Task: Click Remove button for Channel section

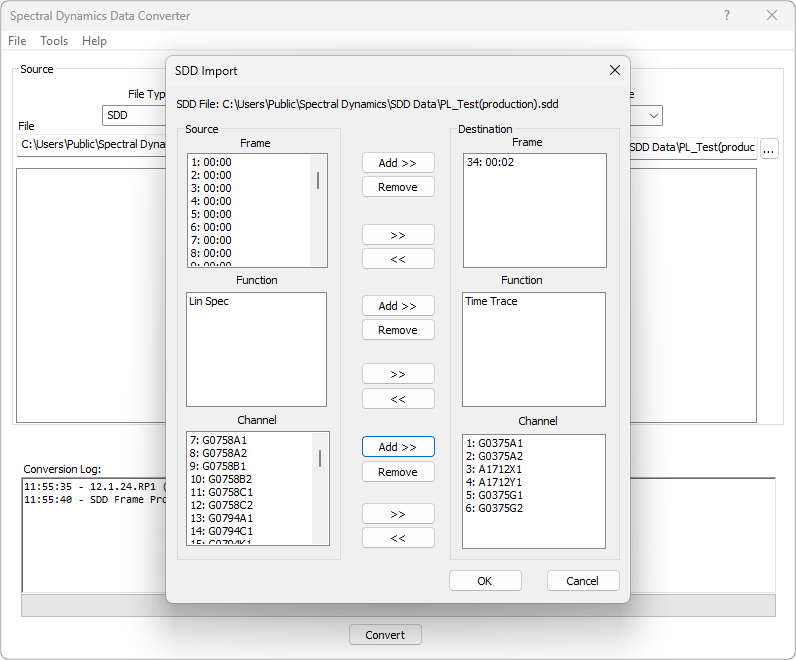Action: click(398, 472)
